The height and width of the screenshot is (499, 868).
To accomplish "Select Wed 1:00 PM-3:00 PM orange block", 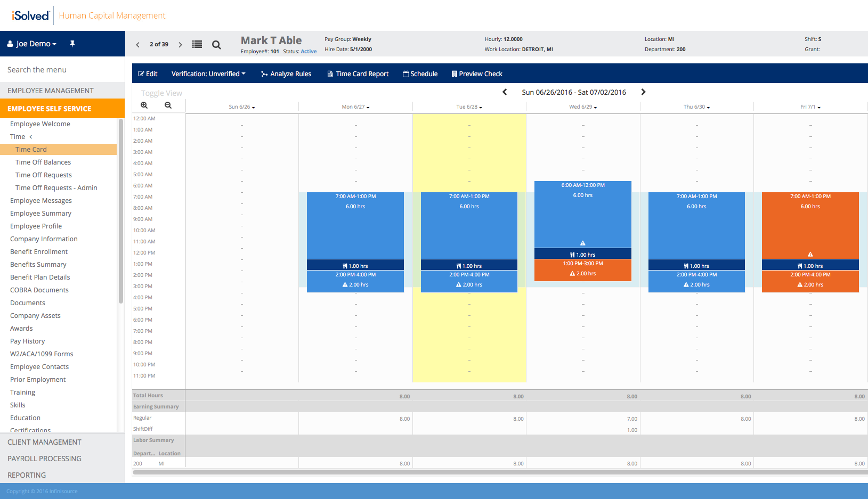I will pos(583,270).
